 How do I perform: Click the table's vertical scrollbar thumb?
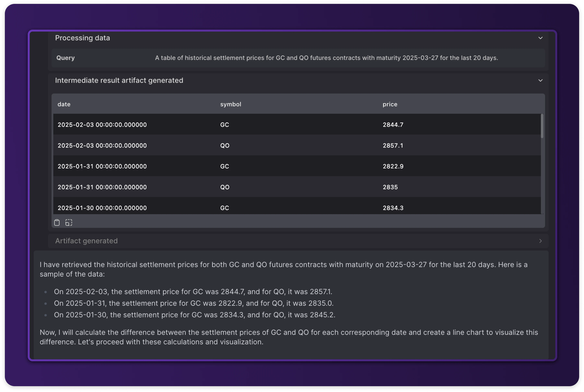[542, 126]
